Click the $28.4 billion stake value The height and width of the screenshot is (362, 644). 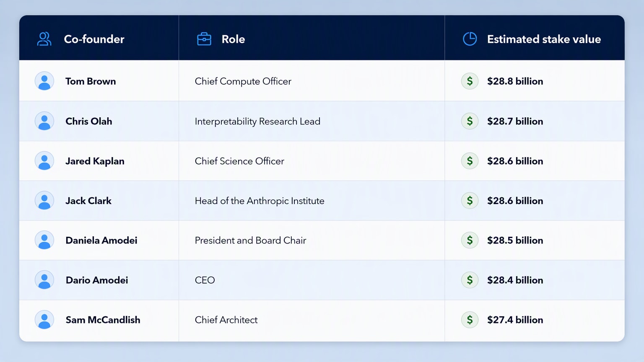pos(515,280)
